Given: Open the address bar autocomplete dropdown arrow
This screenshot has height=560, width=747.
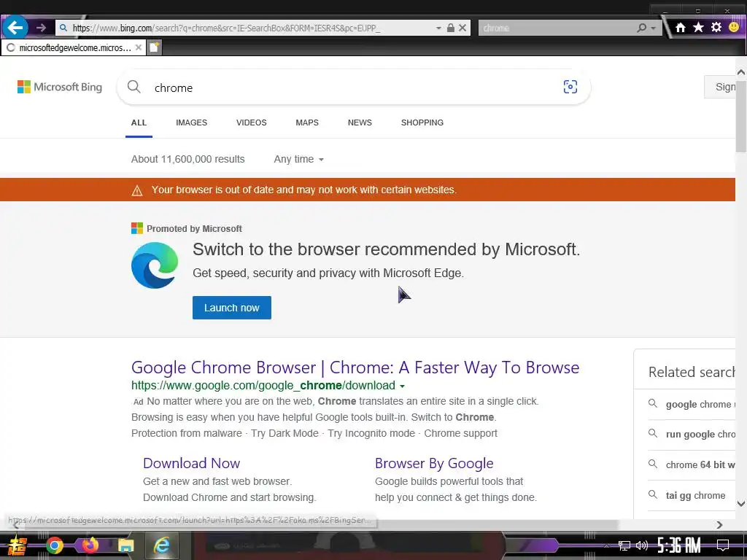Looking at the screenshot, I should pos(438,28).
